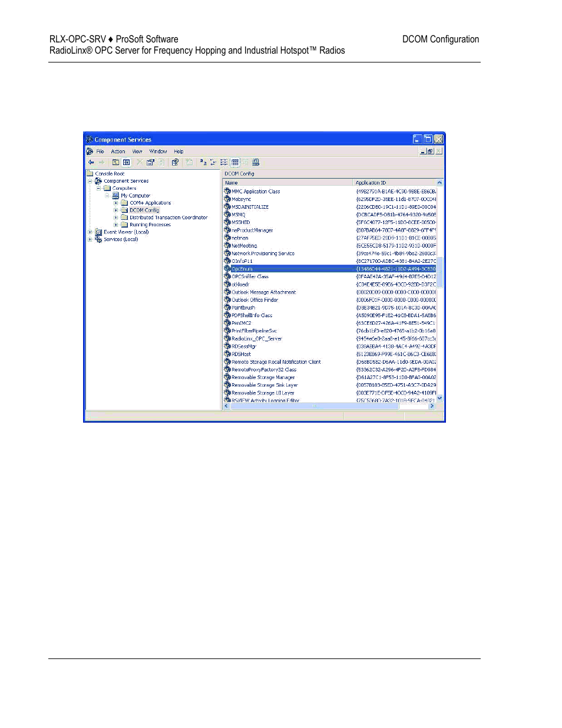Minimize the inner MDI child window
562x728 pixels.
tap(422, 151)
